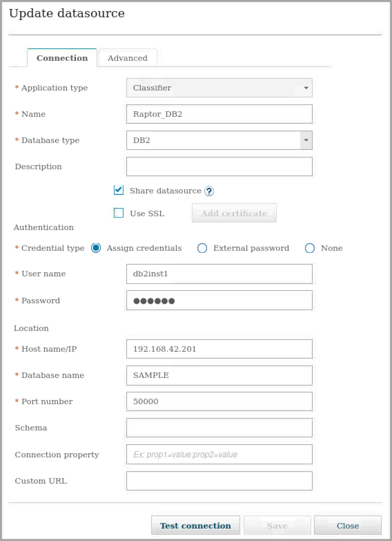Click the Password field

pos(219,300)
